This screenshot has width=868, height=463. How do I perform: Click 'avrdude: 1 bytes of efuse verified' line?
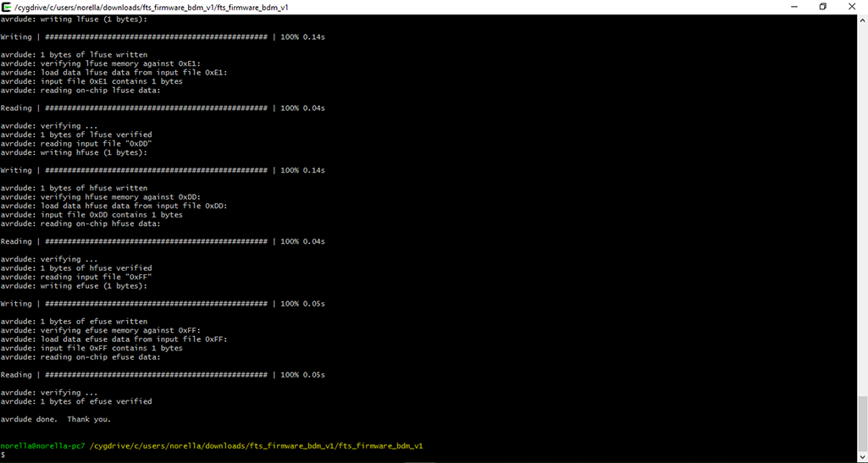tap(76, 401)
